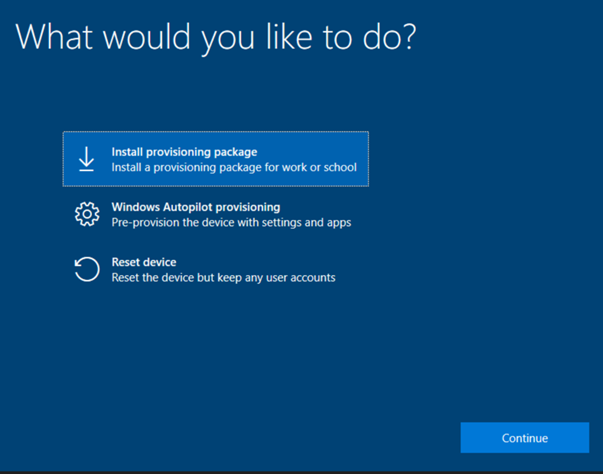
Task: Click the 'What would you like to do?' heading
Action: pos(216,38)
